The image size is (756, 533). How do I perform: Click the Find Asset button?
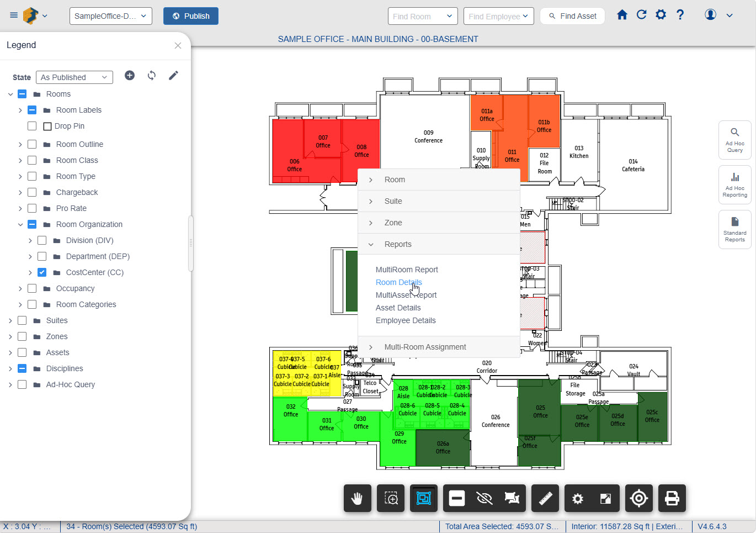click(x=572, y=16)
